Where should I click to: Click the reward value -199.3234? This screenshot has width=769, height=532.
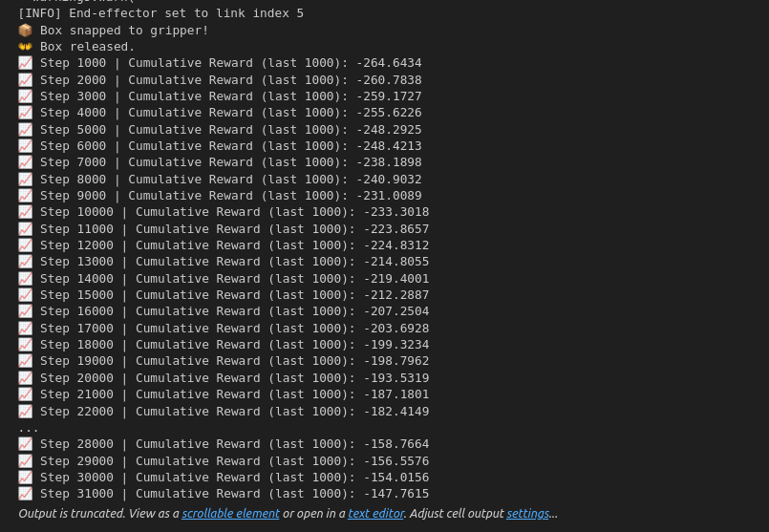click(396, 345)
